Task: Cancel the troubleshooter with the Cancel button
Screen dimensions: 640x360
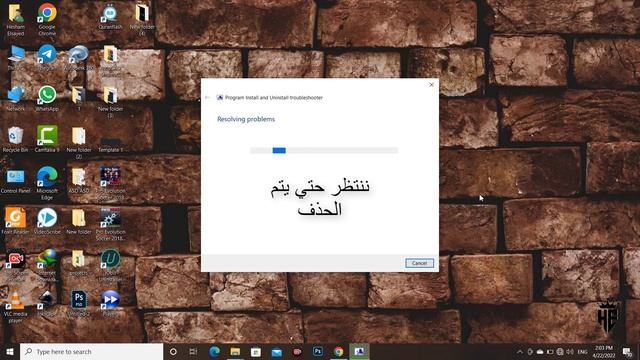Action: (419, 263)
